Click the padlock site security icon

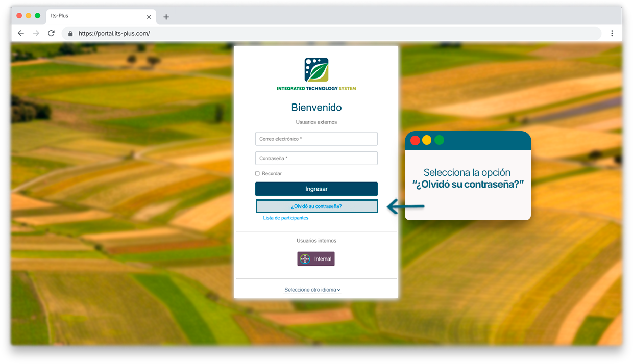(x=70, y=34)
